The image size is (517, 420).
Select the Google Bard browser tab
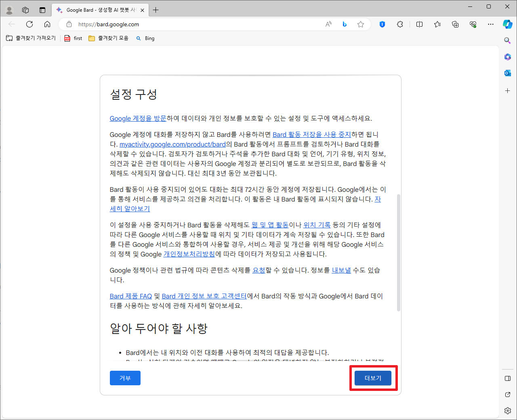pyautogui.click(x=100, y=10)
